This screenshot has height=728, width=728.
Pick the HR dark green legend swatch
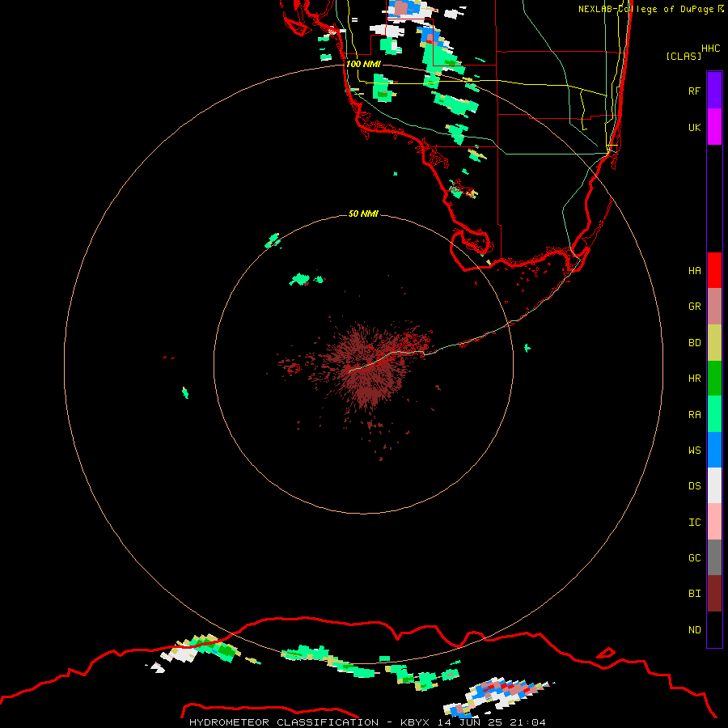click(714, 379)
